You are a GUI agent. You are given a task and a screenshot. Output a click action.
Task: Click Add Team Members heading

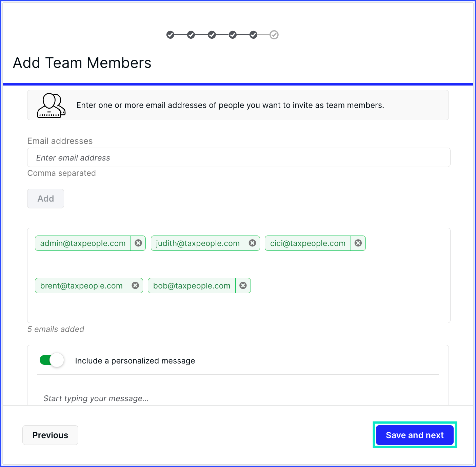[82, 63]
